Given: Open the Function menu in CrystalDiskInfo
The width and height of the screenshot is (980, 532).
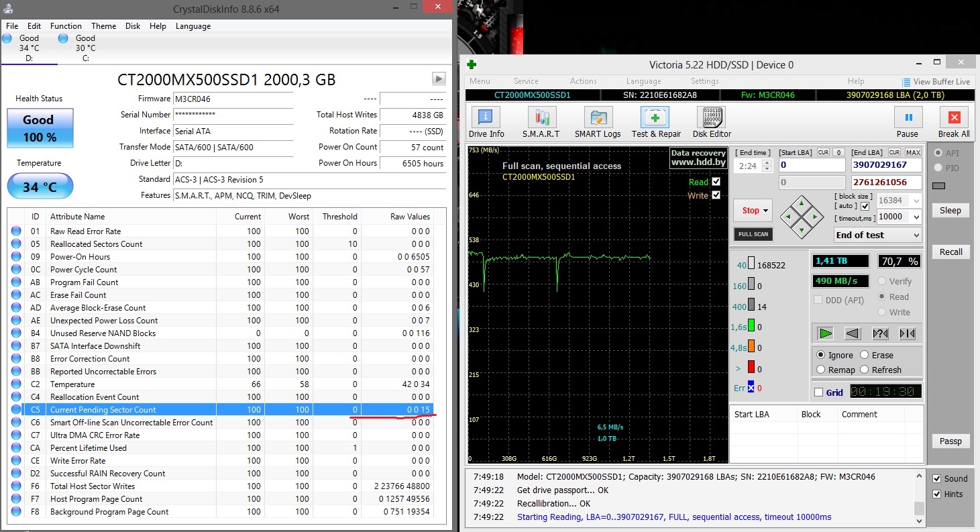Looking at the screenshot, I should [66, 26].
